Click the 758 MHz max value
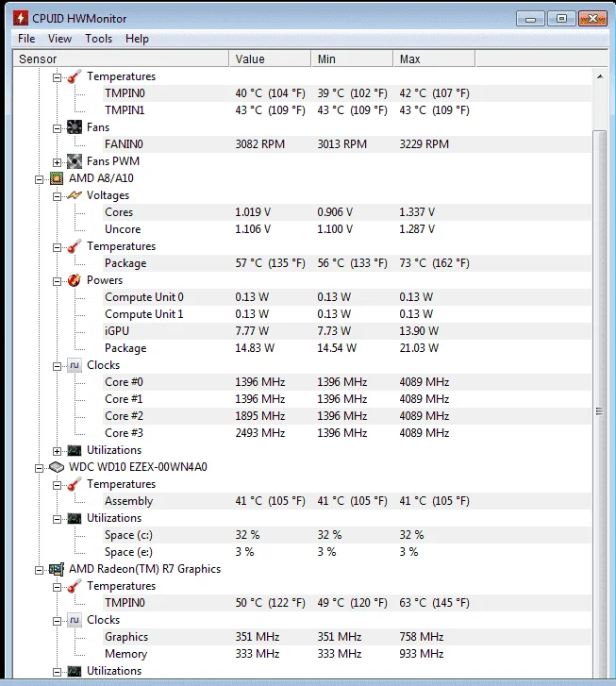Viewport: 616px width, 686px height. (x=422, y=637)
